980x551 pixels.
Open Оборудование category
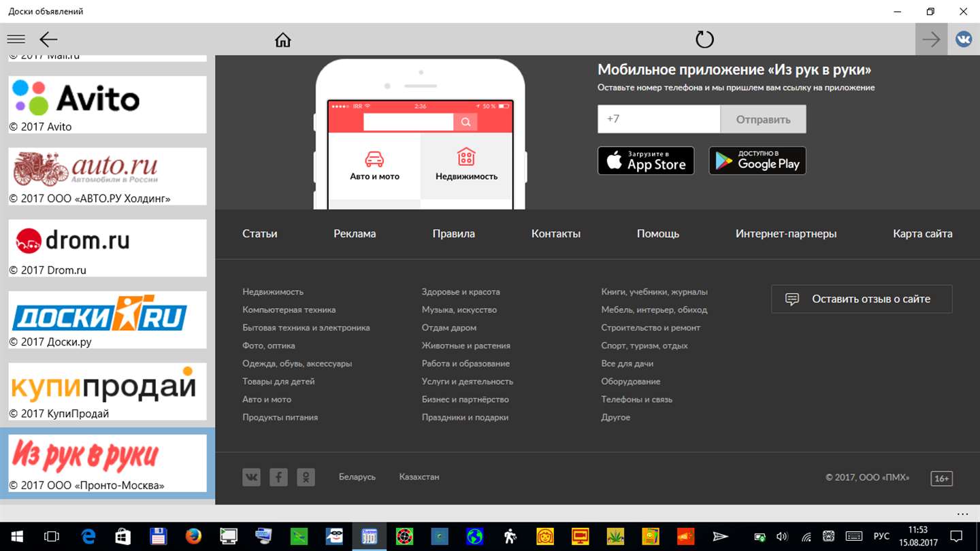point(631,382)
